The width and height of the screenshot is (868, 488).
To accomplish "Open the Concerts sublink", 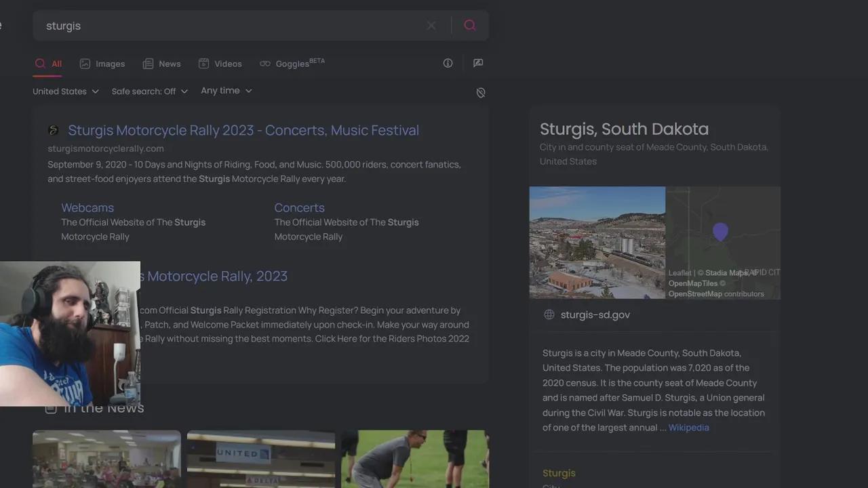I will tap(299, 208).
